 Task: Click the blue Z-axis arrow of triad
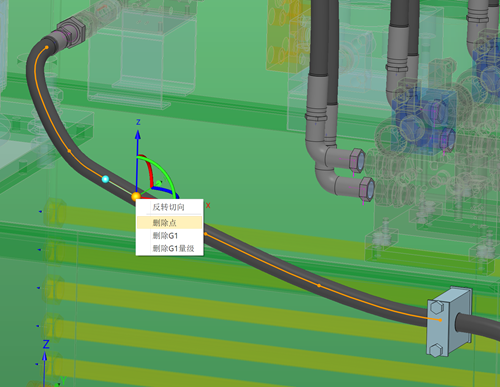(x=138, y=135)
